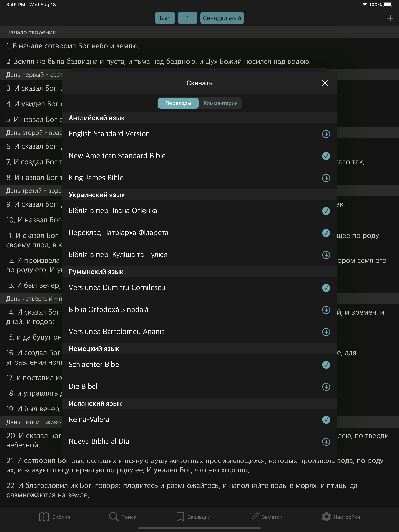Select the Переводы tab

178,103
